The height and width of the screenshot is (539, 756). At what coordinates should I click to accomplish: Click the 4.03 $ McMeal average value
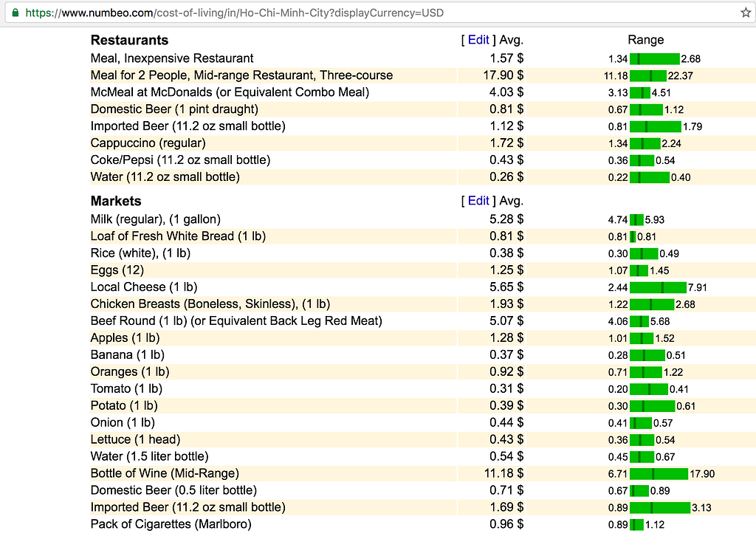point(506,92)
